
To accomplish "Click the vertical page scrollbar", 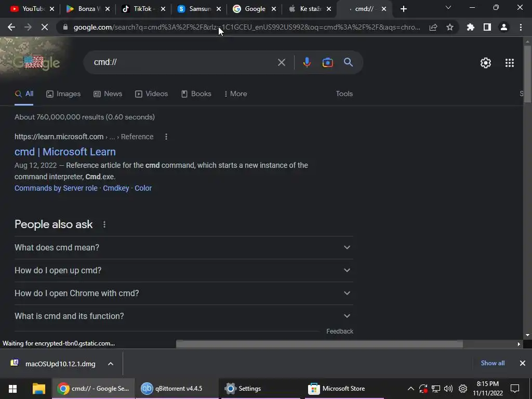I will click(527, 74).
